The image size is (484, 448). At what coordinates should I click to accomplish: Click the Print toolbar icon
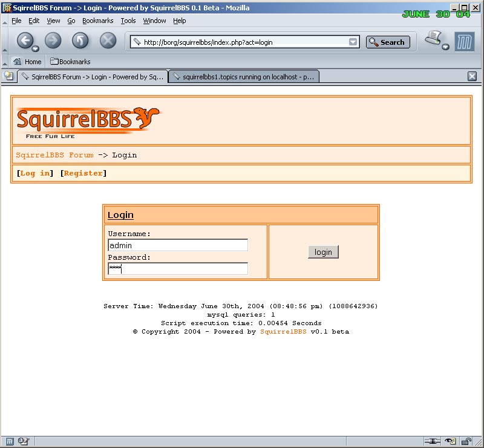433,38
